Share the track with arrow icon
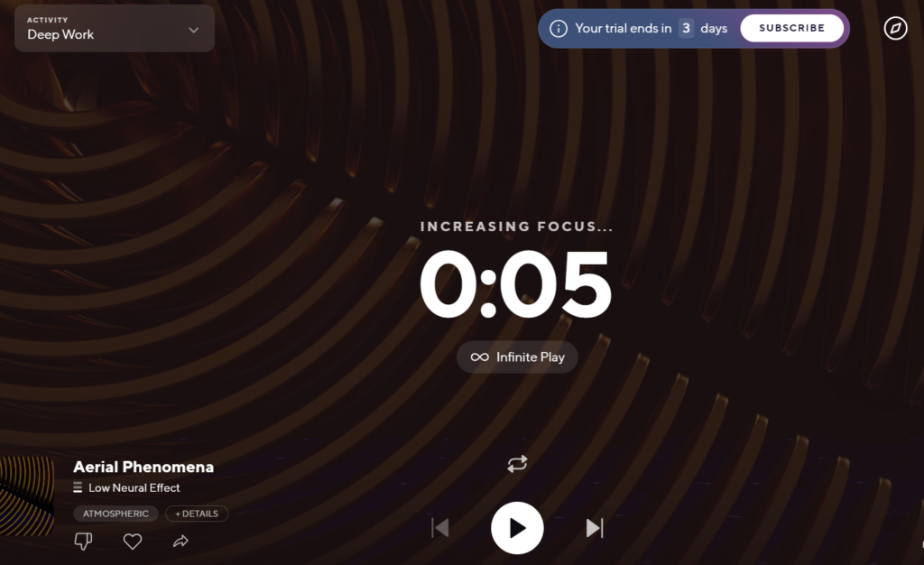The height and width of the screenshot is (565, 924). 180,541
